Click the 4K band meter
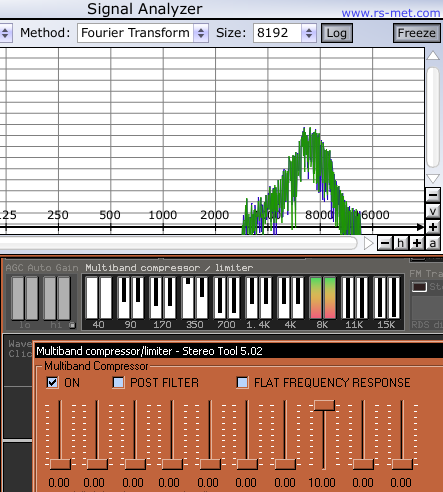Screen dimensions: 443x492 tap(291, 298)
